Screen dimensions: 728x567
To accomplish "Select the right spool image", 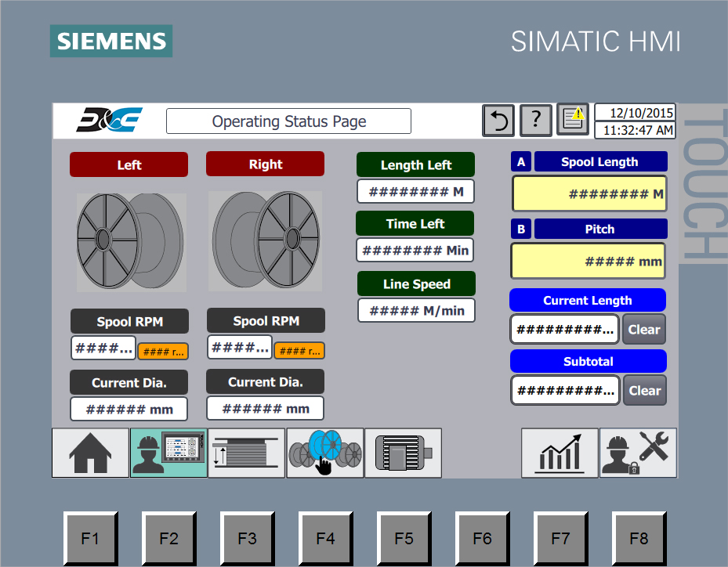I will click(x=266, y=241).
